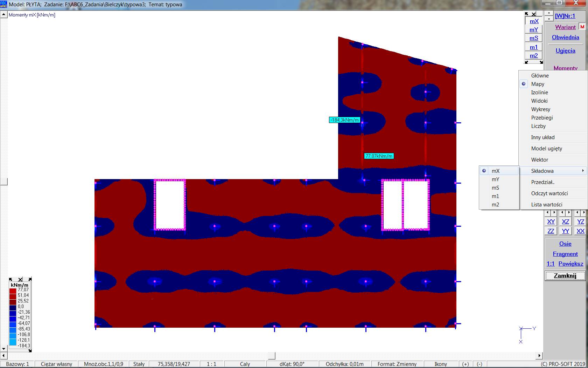Select the ZZ view button
This screenshot has height=368, width=588.
point(551,231)
